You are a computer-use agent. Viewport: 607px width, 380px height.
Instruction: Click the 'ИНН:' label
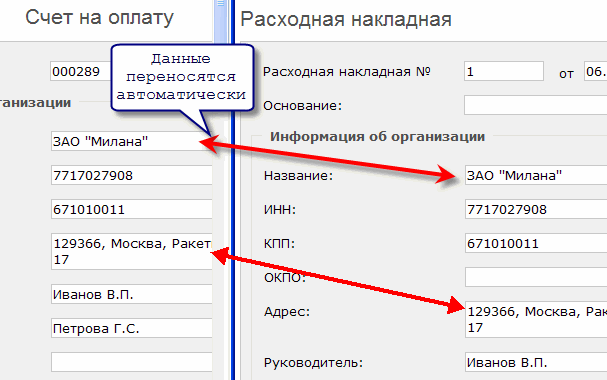point(279,210)
